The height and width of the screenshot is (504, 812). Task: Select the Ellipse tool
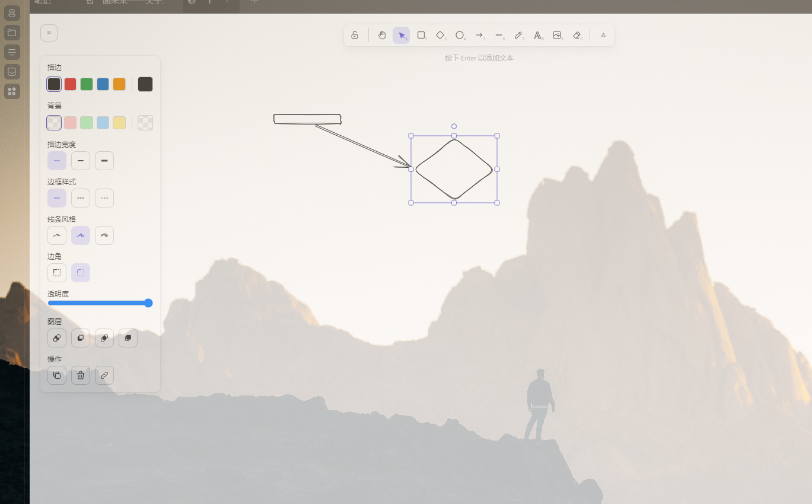coord(460,36)
